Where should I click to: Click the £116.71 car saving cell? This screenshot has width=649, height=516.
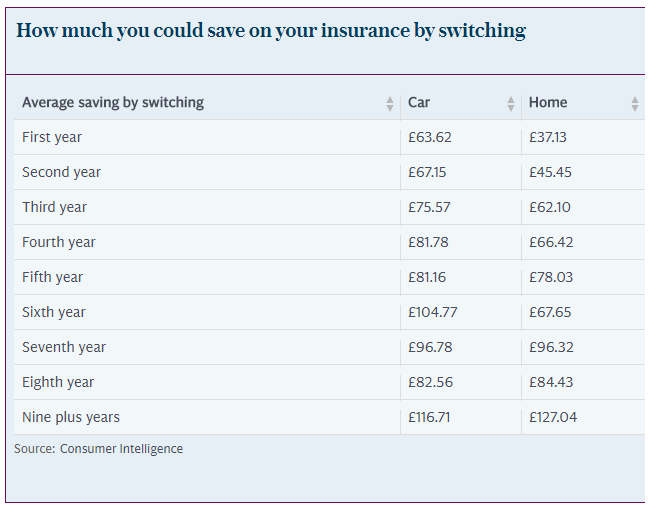coord(429,417)
